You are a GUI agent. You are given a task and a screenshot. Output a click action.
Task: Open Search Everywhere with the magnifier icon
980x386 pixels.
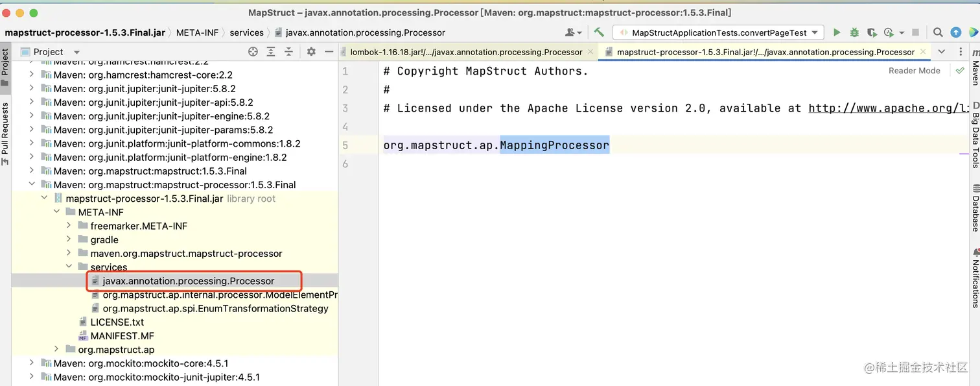click(938, 32)
